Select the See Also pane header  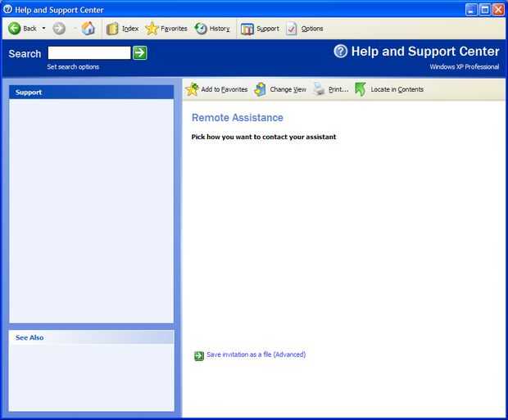[92, 337]
